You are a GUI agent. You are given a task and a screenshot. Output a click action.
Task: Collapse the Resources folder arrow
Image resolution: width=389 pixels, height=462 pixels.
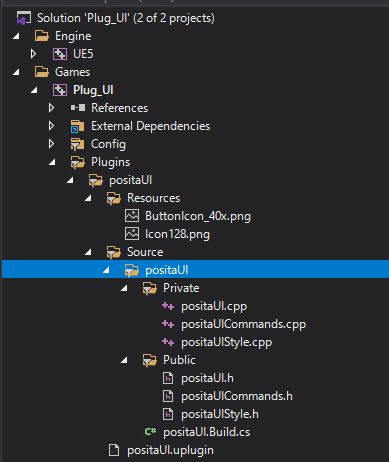click(88, 198)
